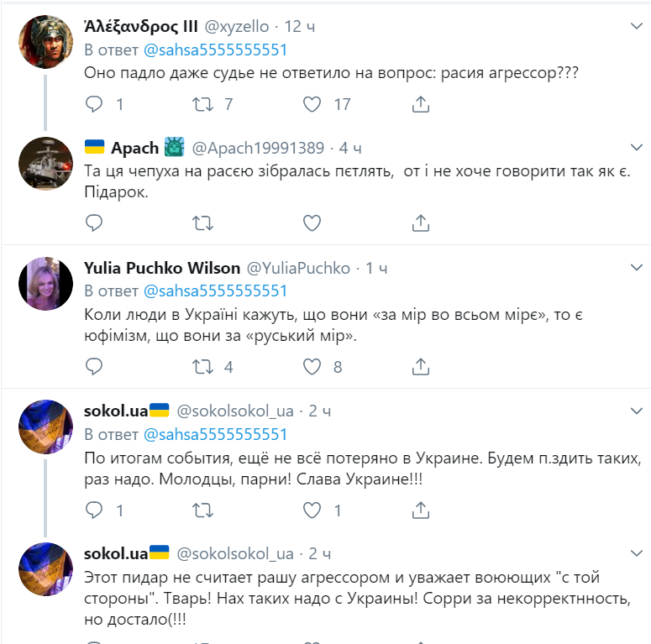Open dropdown on Yulia Puchko Wilson's tweet
The width and height of the screenshot is (651, 644).
[636, 267]
